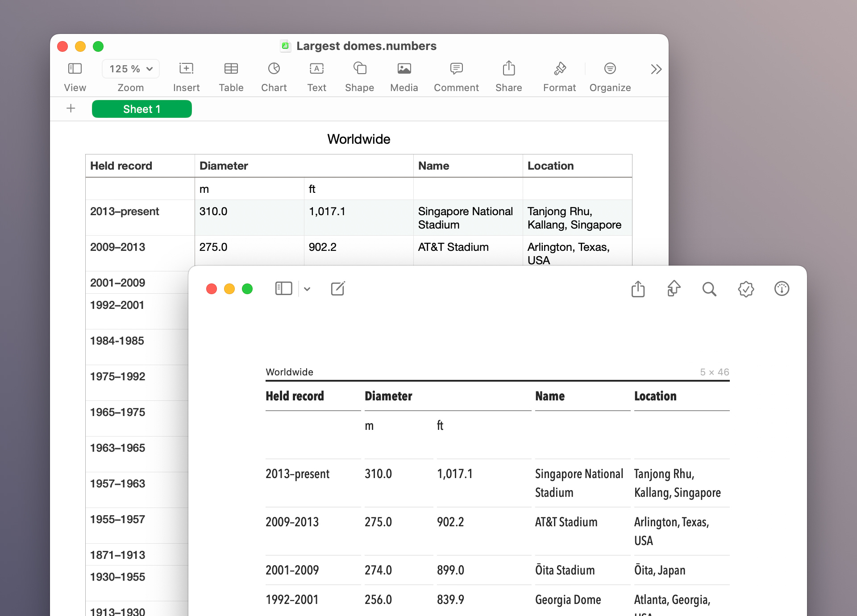Click the 'm' unit cell in Numbers table
The image size is (857, 616).
coord(250,189)
